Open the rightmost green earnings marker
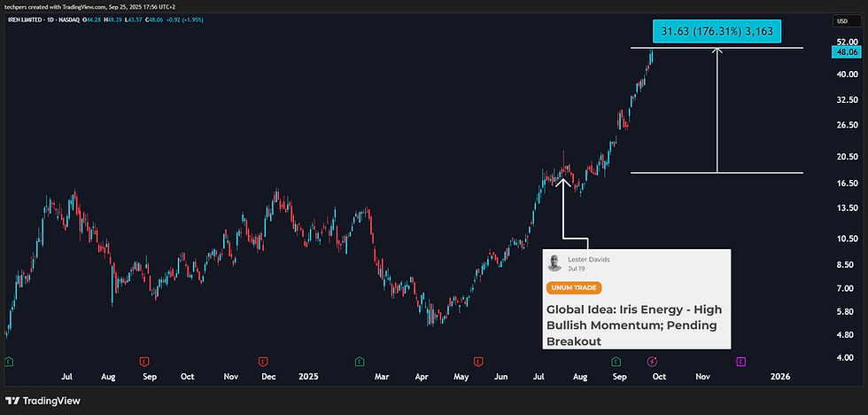The image size is (868, 415). coord(616,361)
